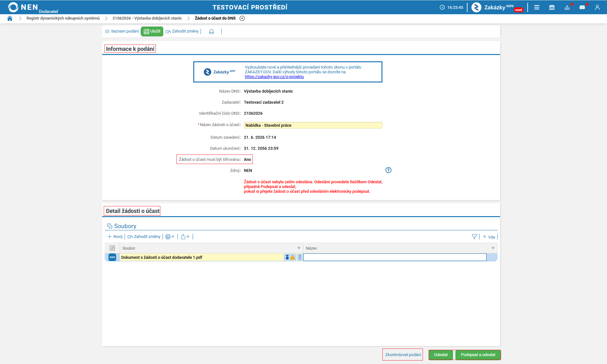
Task: Open the help question mark icon
Action: [x=388, y=170]
